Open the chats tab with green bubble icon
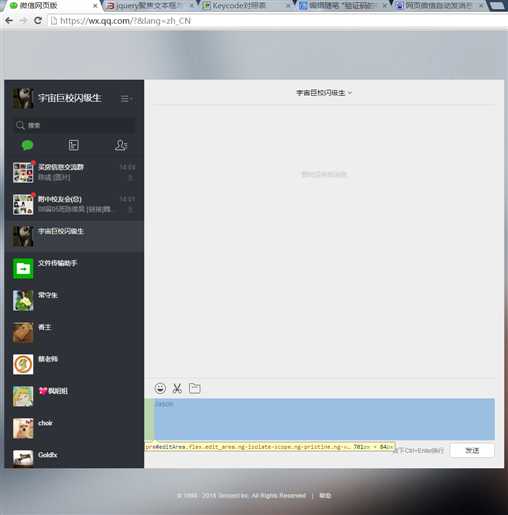This screenshot has width=508, height=515. pos(27,145)
